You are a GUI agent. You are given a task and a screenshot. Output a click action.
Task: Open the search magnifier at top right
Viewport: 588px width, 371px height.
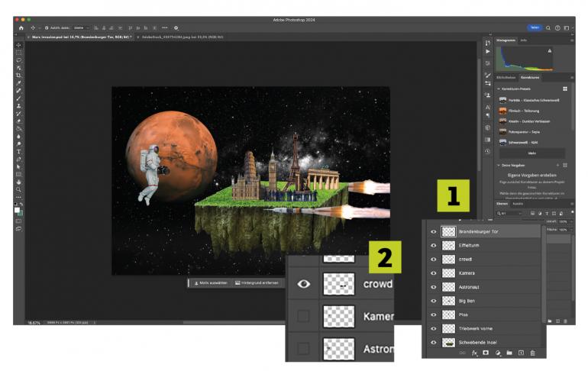[x=548, y=27]
